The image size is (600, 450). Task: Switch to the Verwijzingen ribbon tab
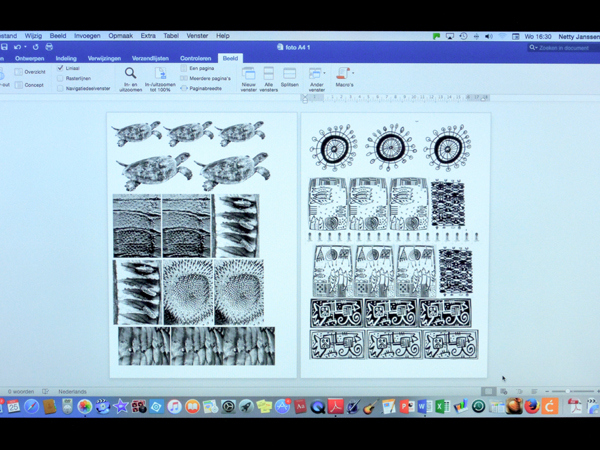tap(104, 59)
